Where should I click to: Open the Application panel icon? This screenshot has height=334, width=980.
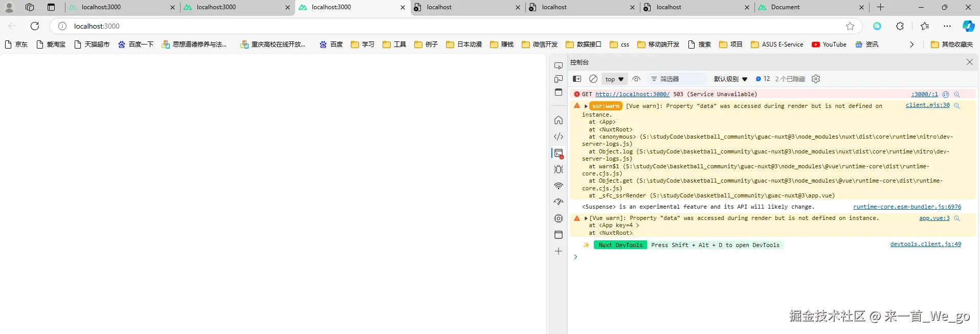coord(559,235)
